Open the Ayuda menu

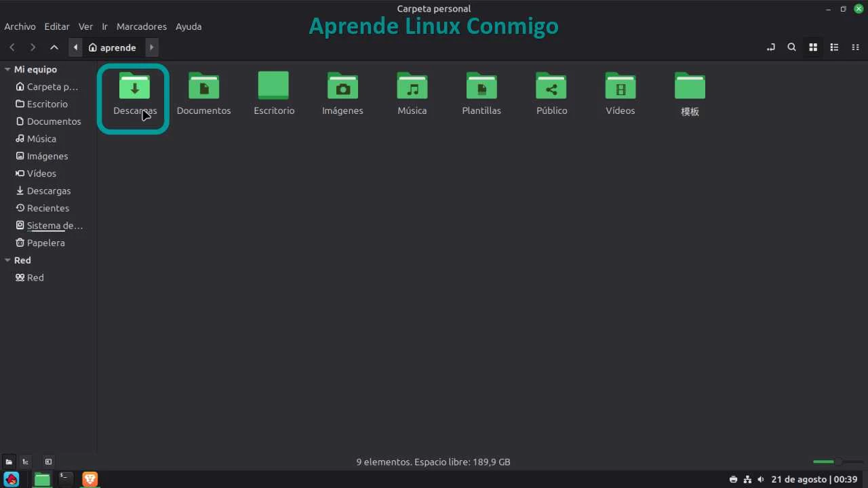pos(189,26)
